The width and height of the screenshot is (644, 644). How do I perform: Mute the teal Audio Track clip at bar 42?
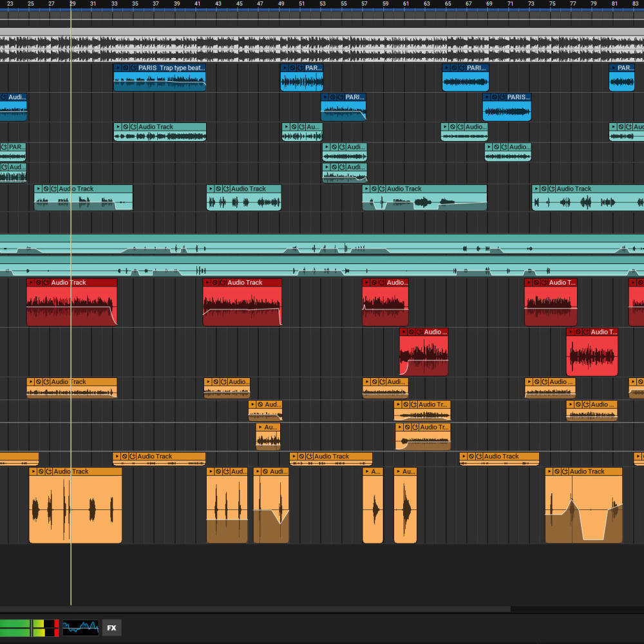[218, 189]
